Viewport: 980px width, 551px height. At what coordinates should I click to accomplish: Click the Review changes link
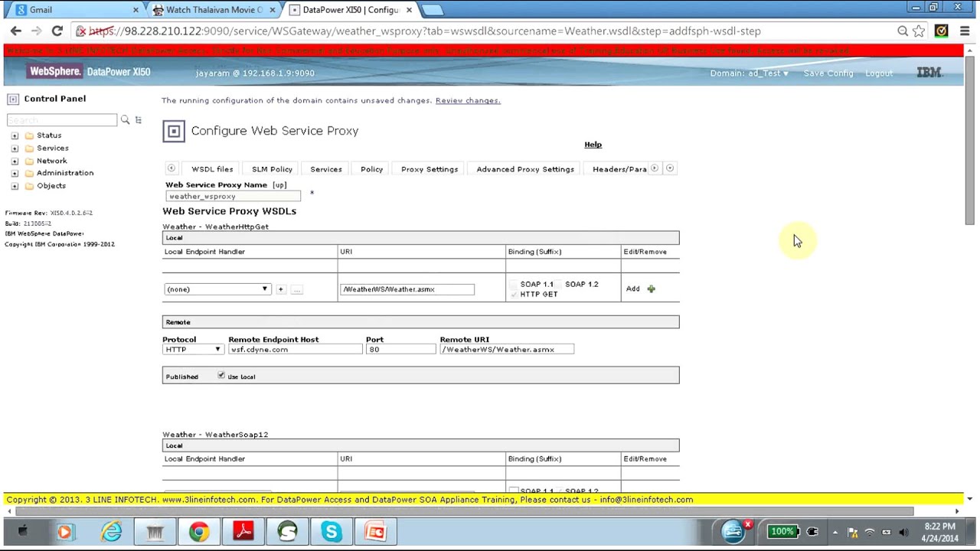[468, 100]
